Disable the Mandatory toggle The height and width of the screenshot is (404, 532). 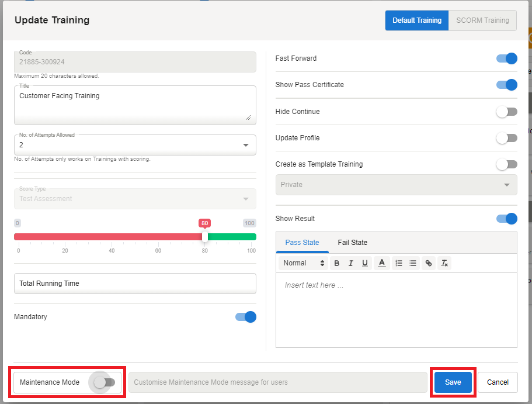point(245,317)
